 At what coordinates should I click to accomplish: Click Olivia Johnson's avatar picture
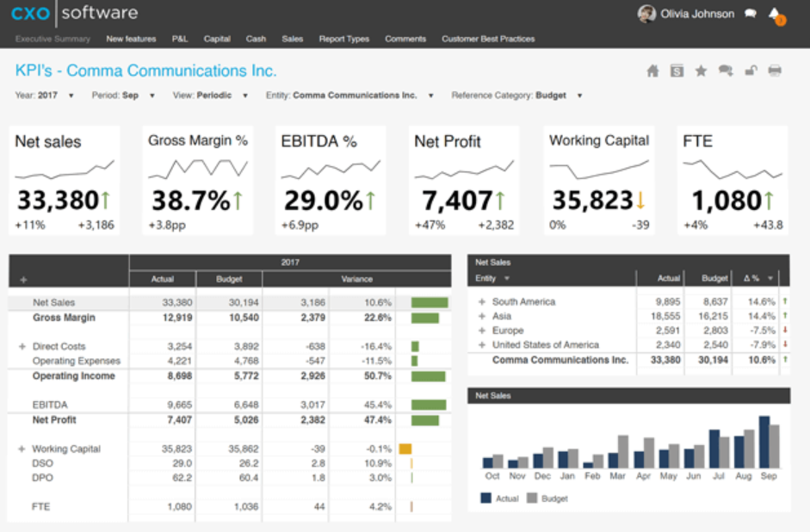646,14
